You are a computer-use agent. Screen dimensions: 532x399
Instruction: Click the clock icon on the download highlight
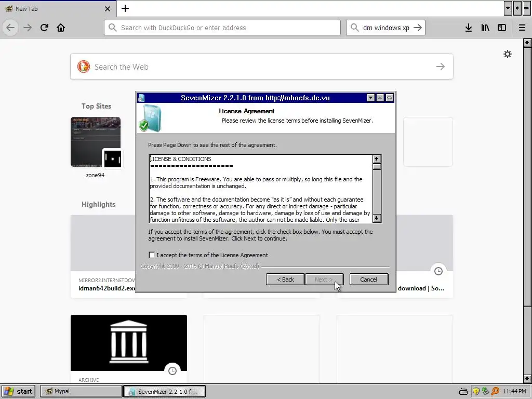coord(438,271)
